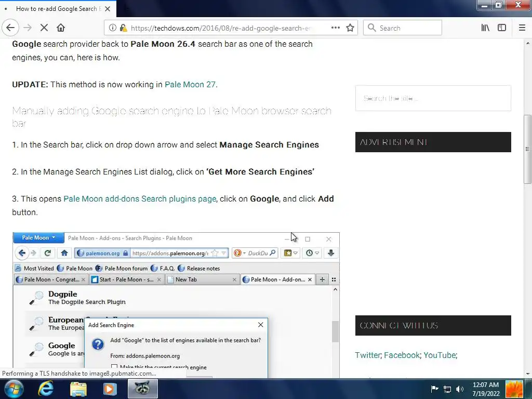Close the 'How to re-add Google Search' tab
Screen dimensions: 532x399
108,9
